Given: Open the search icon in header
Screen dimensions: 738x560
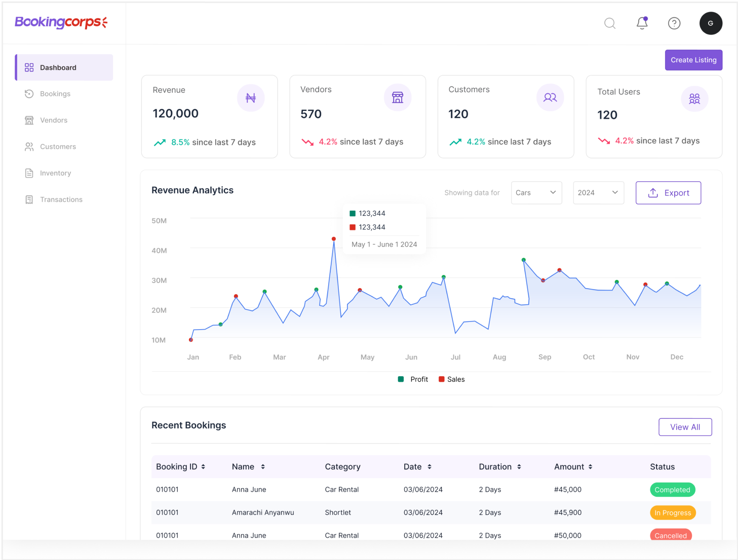Looking at the screenshot, I should pyautogui.click(x=610, y=23).
